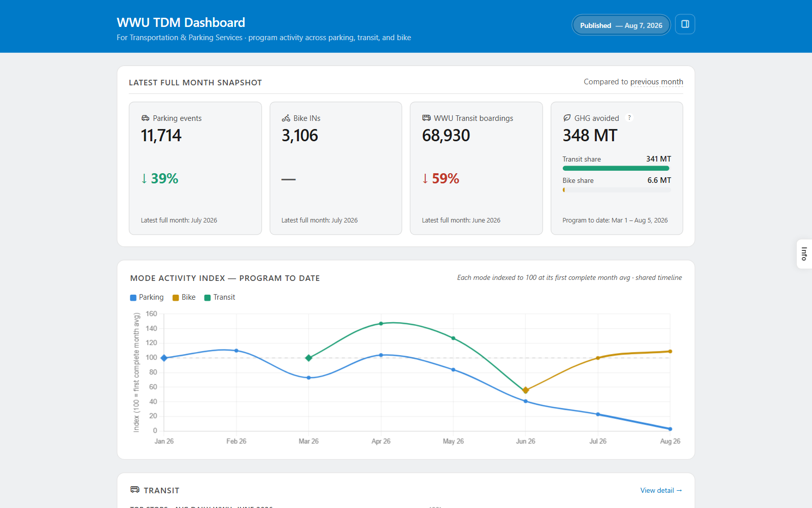Click the Transit share progress bar

617,168
